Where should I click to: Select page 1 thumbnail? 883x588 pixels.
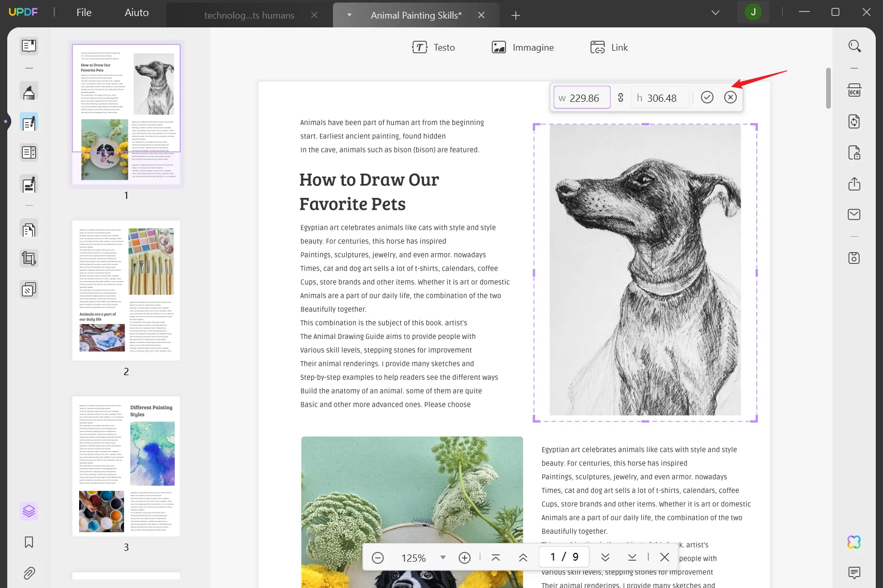point(126,114)
